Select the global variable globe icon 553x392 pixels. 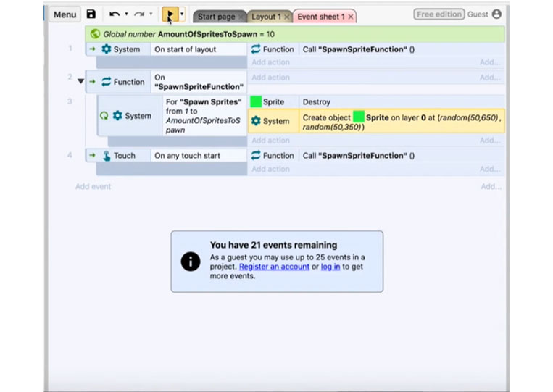[x=95, y=34]
